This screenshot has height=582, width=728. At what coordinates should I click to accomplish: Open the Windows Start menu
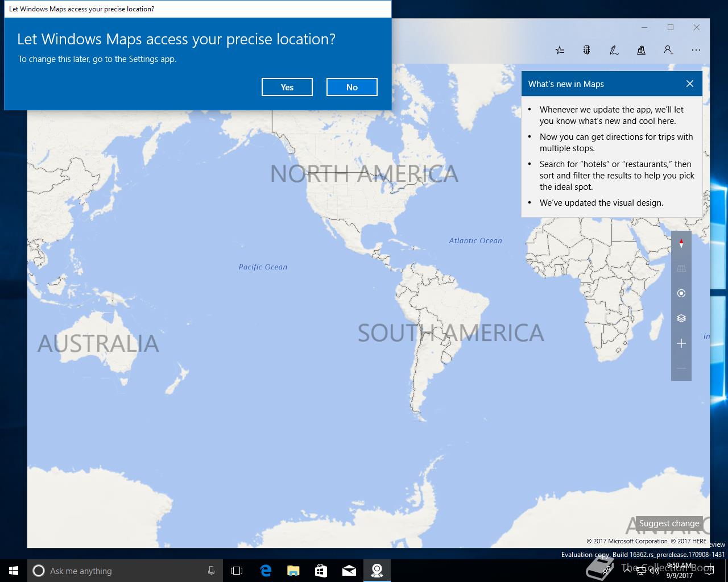[x=14, y=571]
